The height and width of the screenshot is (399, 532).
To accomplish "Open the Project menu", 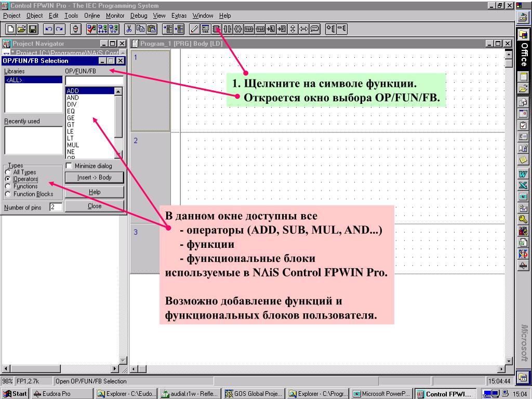I will (12, 16).
